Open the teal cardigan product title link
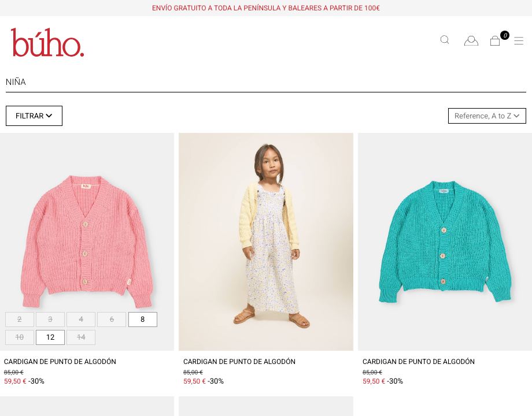The width and height of the screenshot is (532, 416). pos(418,362)
